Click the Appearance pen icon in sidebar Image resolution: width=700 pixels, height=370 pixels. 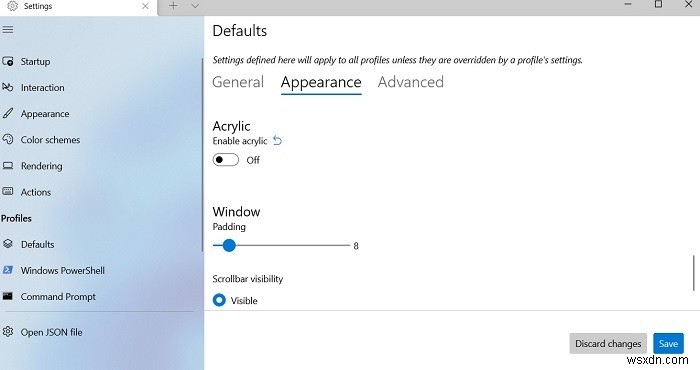(8, 113)
